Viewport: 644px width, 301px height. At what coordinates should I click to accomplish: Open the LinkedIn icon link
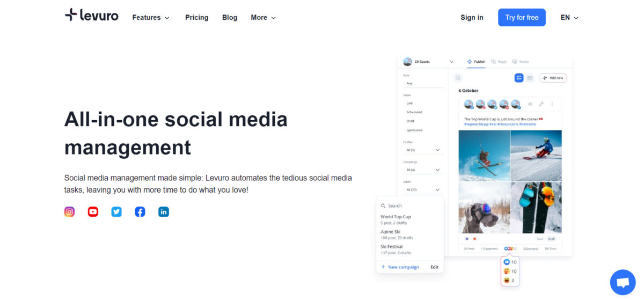(164, 211)
